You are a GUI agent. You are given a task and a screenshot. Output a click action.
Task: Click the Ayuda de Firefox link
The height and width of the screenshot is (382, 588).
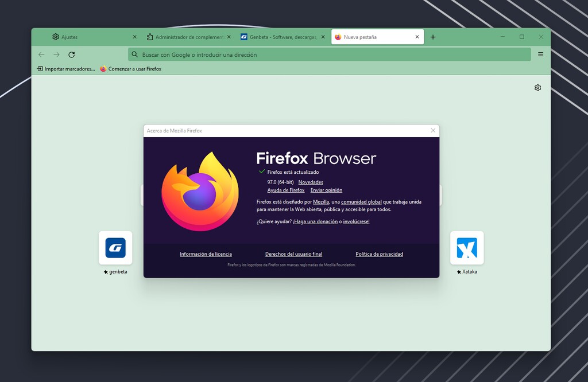point(286,190)
